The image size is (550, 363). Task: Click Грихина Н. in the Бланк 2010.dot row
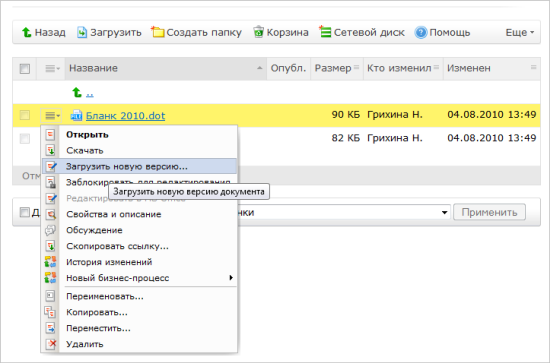pyautogui.click(x=395, y=114)
